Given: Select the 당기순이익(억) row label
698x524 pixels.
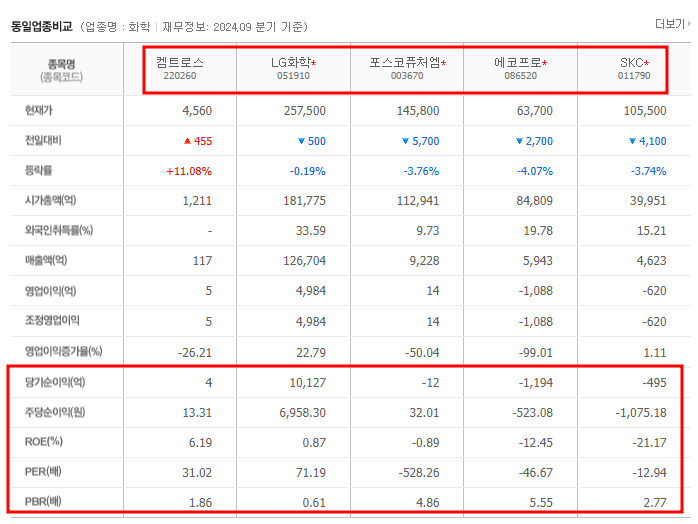Looking at the screenshot, I should 55,382.
